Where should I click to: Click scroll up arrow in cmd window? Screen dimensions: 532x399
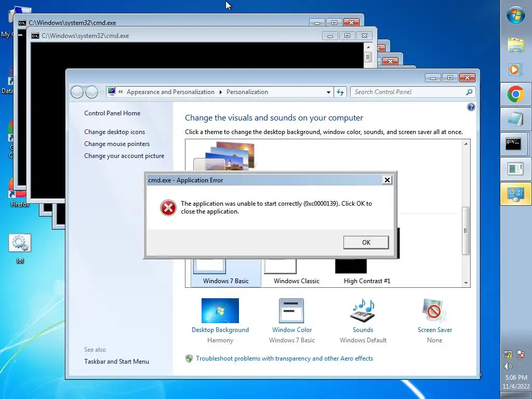point(368,47)
